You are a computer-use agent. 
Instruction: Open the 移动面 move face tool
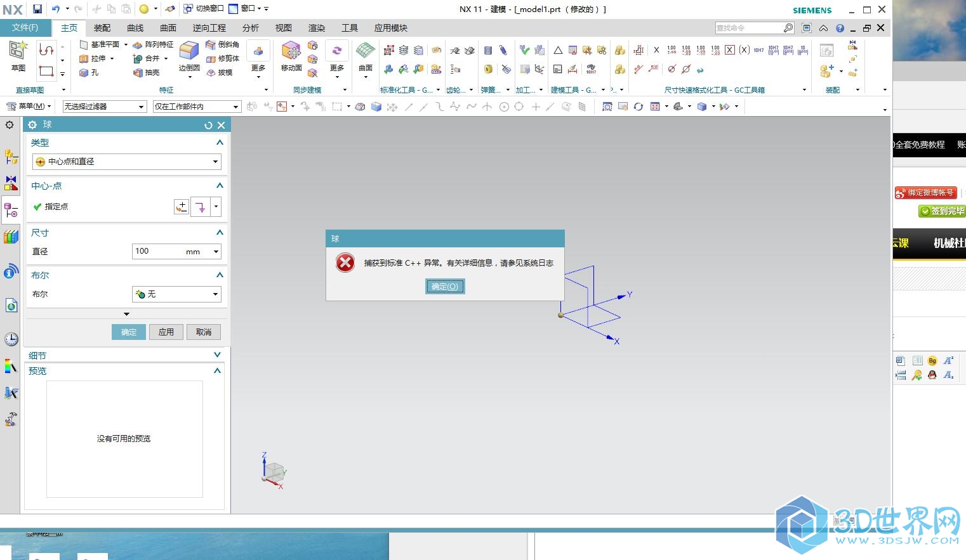(291, 56)
